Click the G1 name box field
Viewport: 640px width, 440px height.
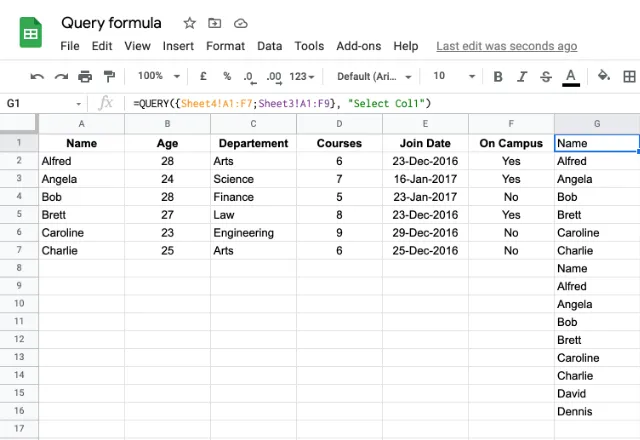pyautogui.click(x=44, y=103)
